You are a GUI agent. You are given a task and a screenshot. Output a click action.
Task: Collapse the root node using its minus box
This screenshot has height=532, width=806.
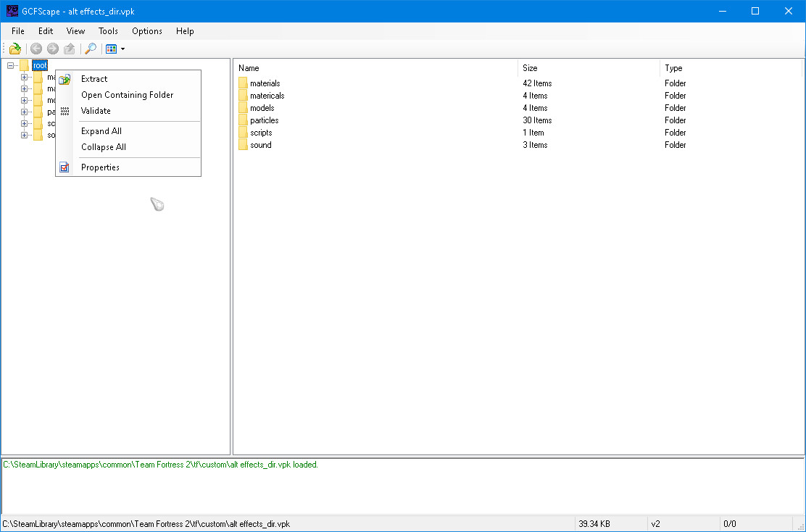point(10,65)
